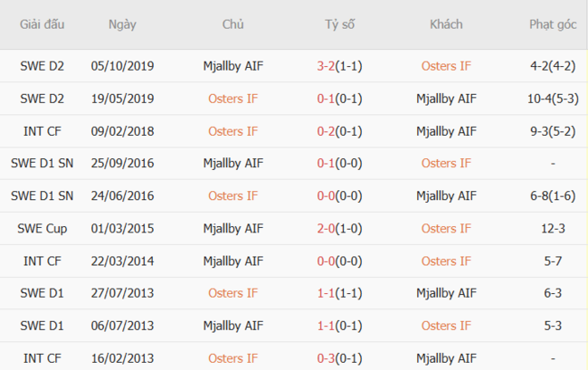The height and width of the screenshot is (370, 588).
Task: Select Osters IF away team on 25/09/2016
Action: (446, 163)
